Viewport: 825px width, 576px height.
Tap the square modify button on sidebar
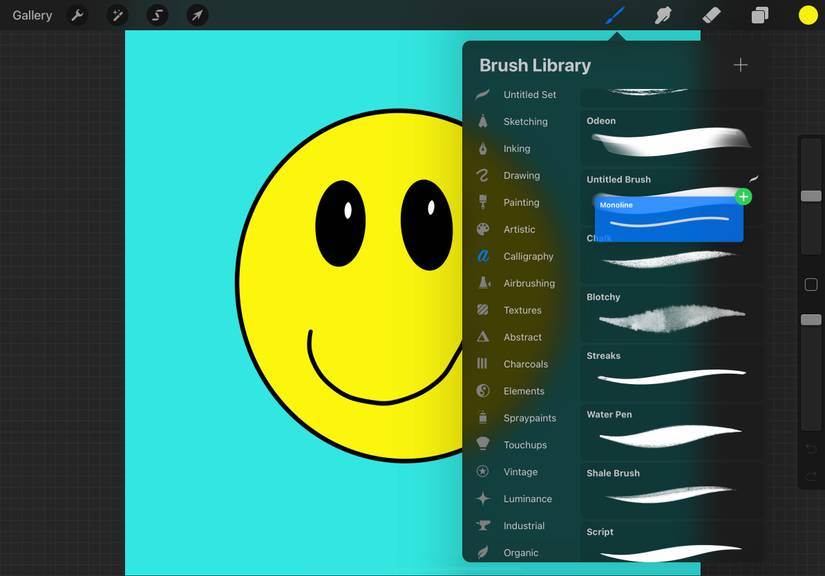click(x=811, y=285)
